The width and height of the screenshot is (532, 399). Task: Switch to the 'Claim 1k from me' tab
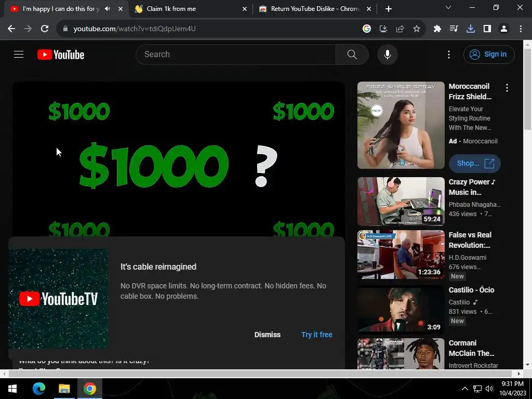[x=190, y=9]
